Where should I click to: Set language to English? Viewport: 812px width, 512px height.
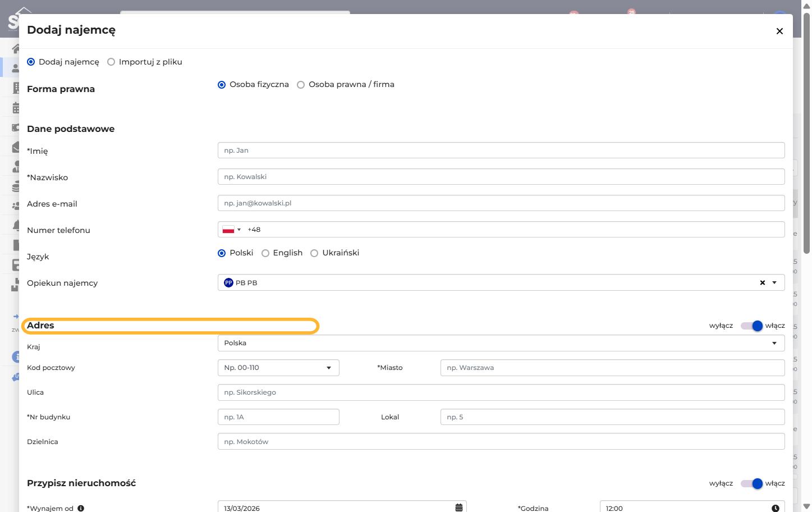coord(265,253)
